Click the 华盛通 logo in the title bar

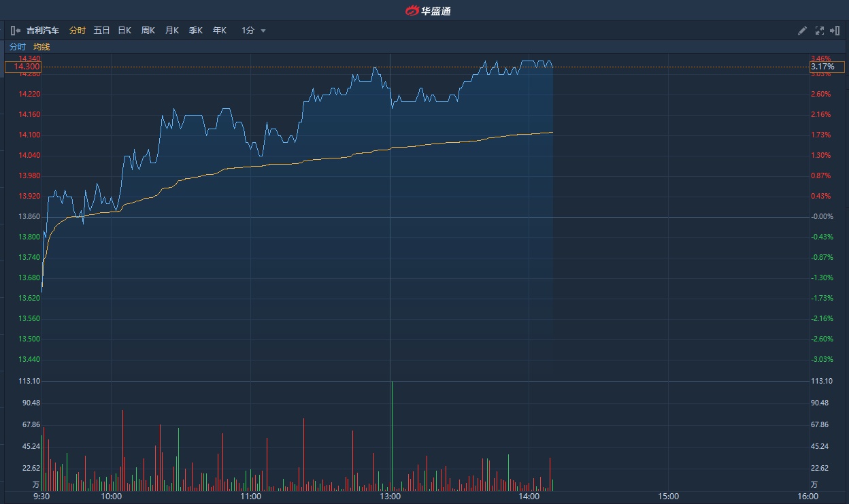coord(428,10)
